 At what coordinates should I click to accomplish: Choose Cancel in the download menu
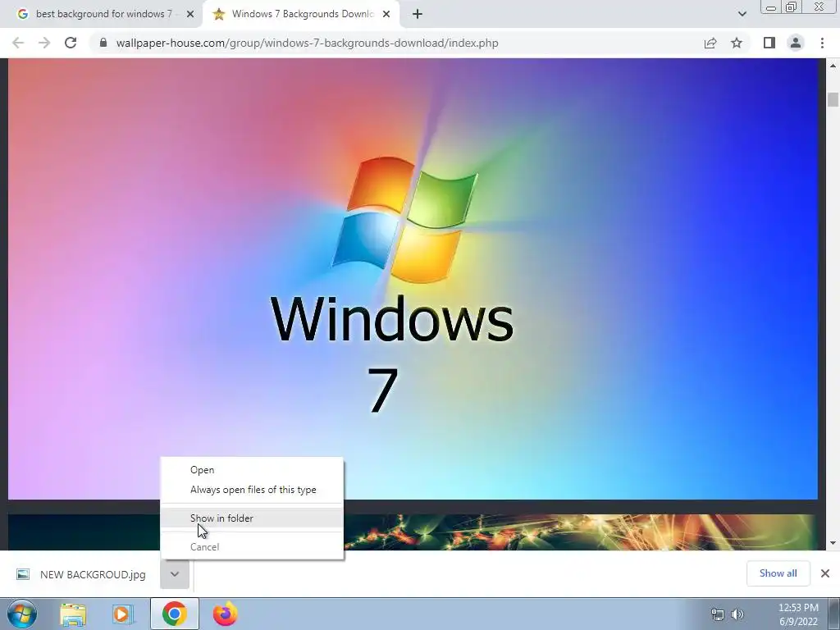(x=252, y=547)
